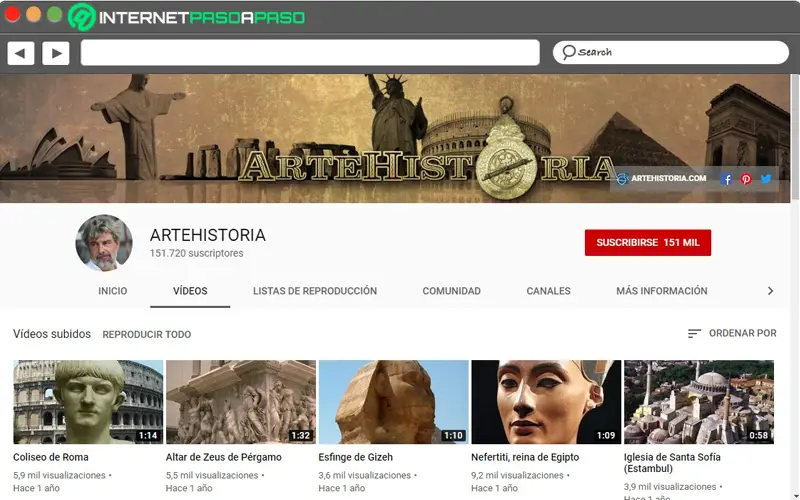Click the ARTEHISTORIA channel name text
800x500 pixels.
208,235
